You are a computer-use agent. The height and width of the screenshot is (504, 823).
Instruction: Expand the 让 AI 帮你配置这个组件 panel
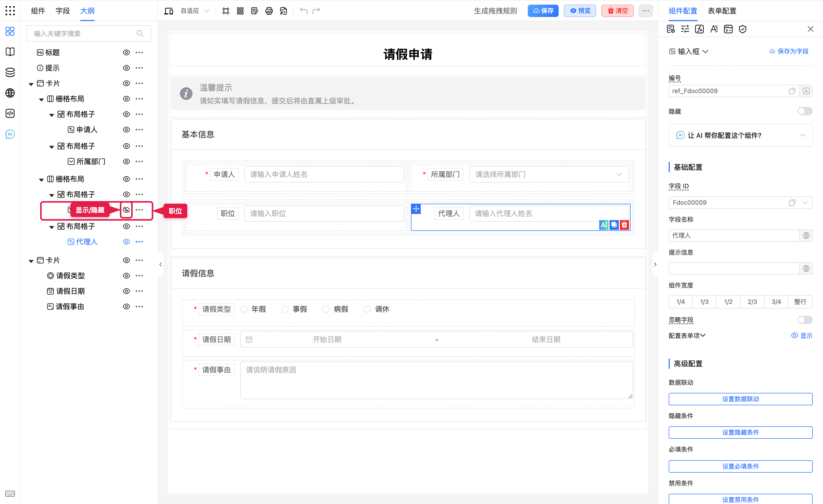tap(740, 135)
